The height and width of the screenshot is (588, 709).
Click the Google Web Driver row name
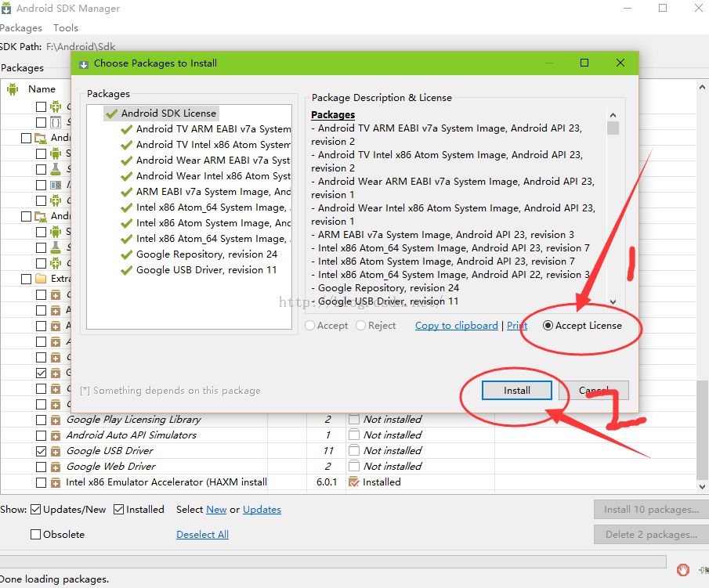110,467
